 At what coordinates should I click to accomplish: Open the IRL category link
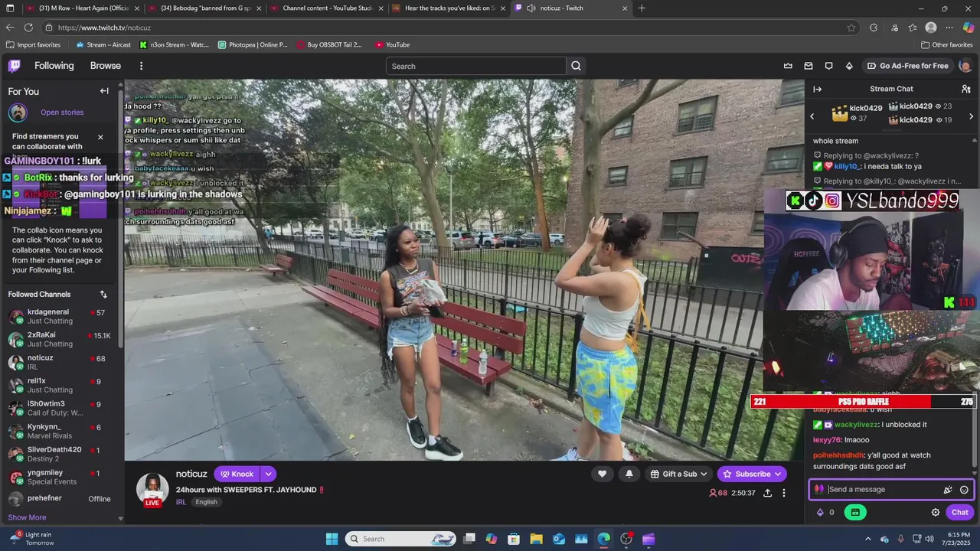pyautogui.click(x=181, y=502)
